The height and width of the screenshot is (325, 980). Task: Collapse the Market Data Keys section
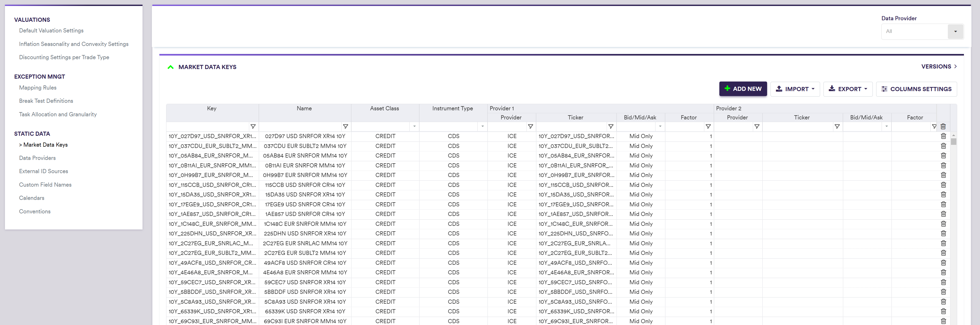click(171, 67)
